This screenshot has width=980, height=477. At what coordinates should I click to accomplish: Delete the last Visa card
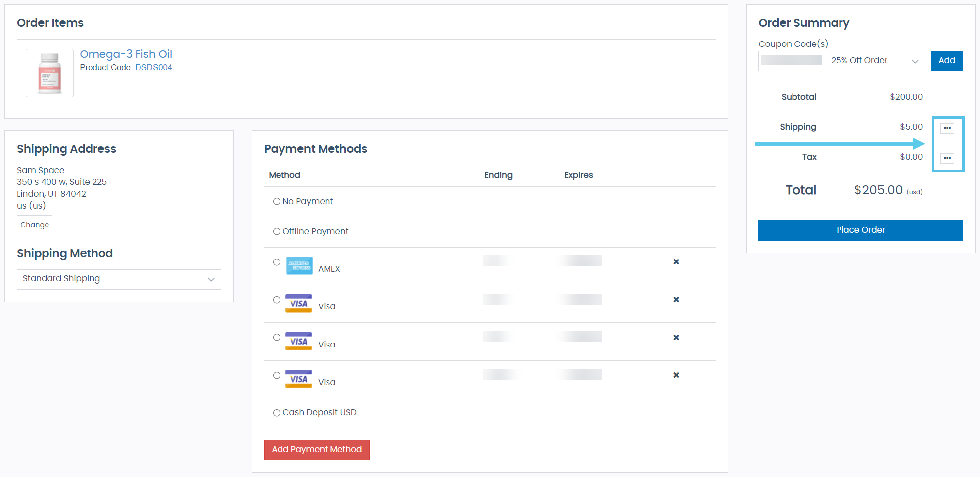[x=676, y=375]
